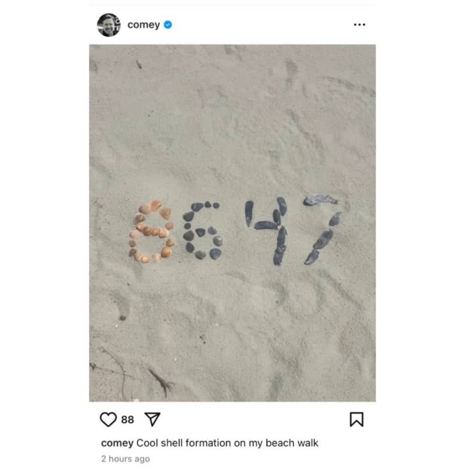This screenshot has height=476, width=465.
Task: Open comey's profile picture avatar
Action: [x=109, y=25]
